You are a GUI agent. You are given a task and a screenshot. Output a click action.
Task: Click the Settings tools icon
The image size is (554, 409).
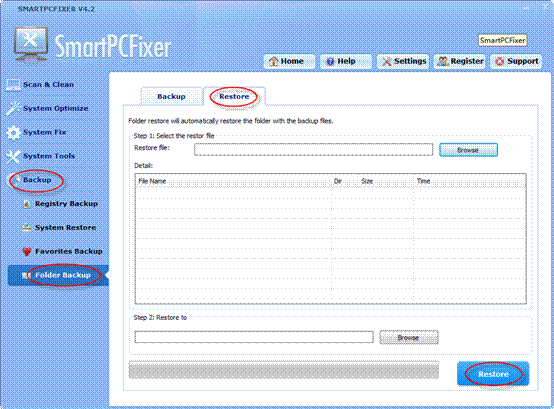click(x=386, y=61)
